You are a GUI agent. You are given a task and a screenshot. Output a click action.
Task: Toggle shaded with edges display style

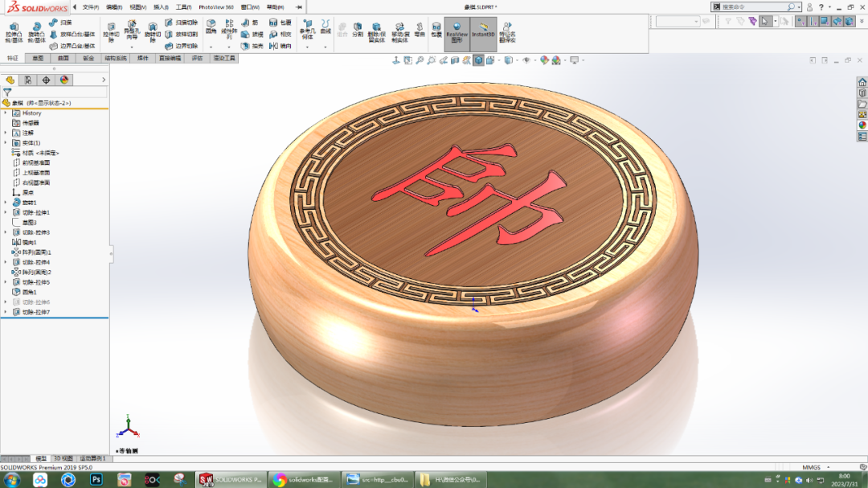(x=478, y=60)
